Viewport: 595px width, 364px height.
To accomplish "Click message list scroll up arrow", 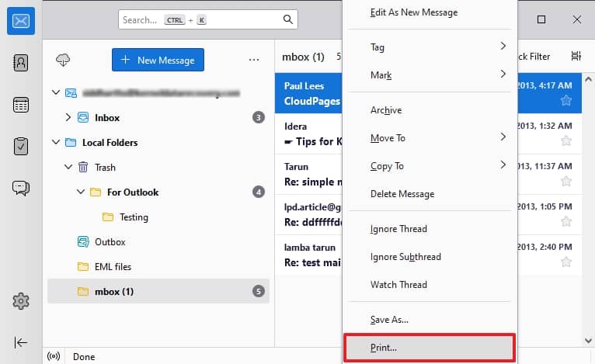I will (x=588, y=79).
